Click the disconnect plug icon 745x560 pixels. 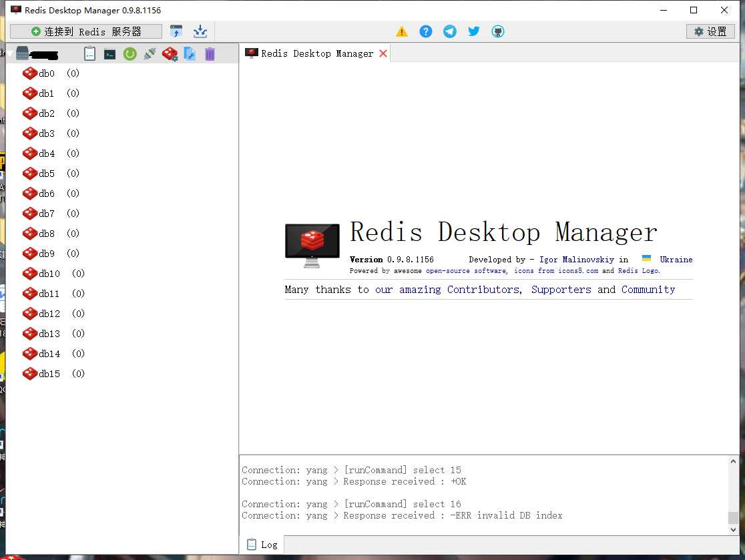click(150, 53)
